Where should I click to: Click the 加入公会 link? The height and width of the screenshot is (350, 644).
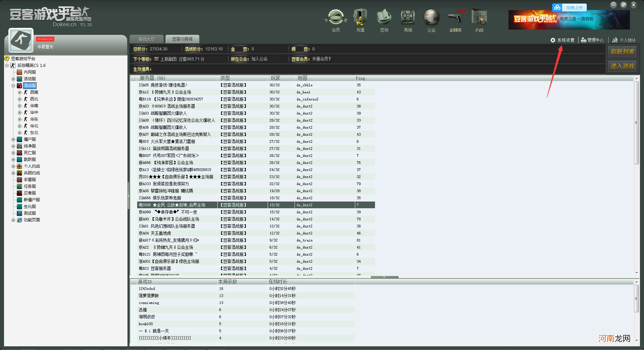click(x=259, y=59)
